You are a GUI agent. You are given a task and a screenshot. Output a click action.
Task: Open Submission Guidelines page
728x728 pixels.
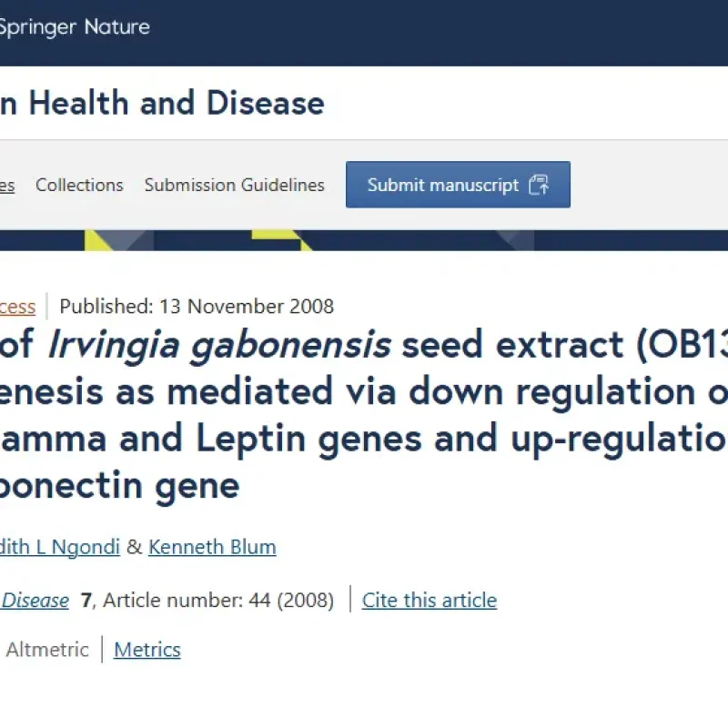234,185
